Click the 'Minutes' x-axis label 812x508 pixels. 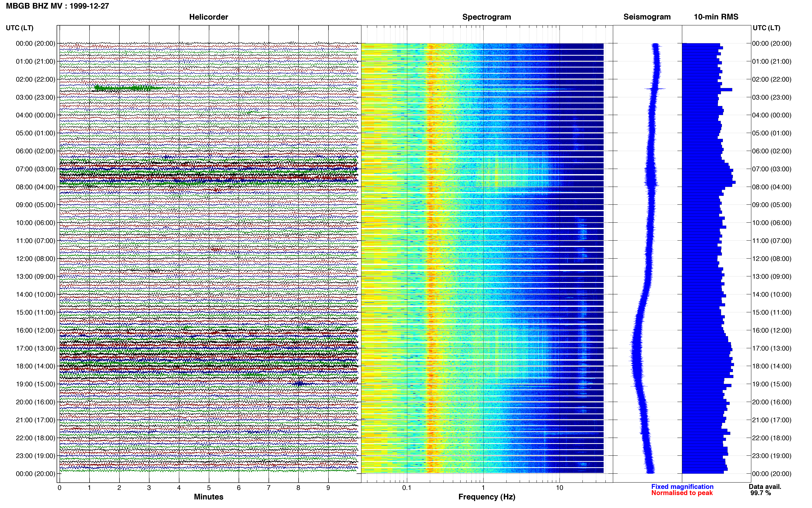click(x=209, y=497)
